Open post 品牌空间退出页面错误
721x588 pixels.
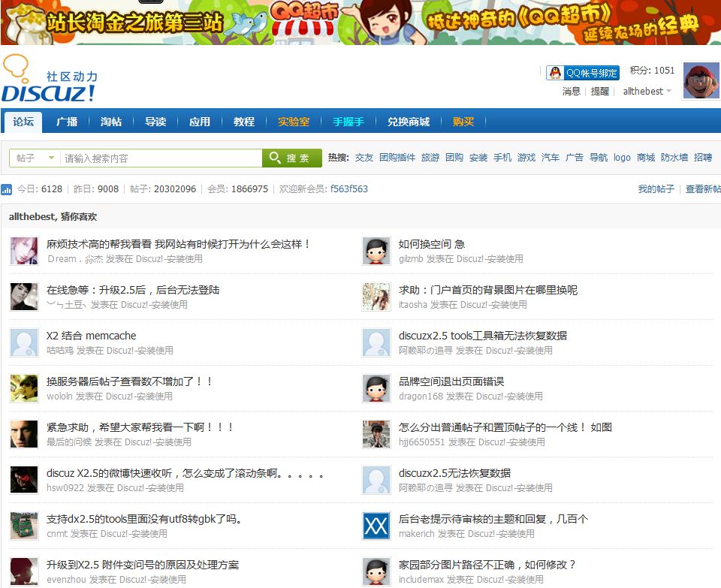coord(451,381)
